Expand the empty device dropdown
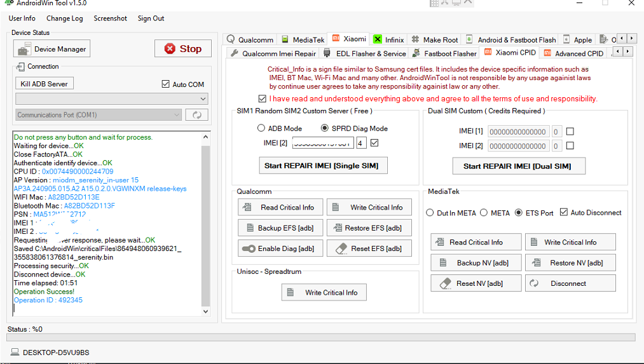Screen dimensions: 644x364 coord(112,99)
